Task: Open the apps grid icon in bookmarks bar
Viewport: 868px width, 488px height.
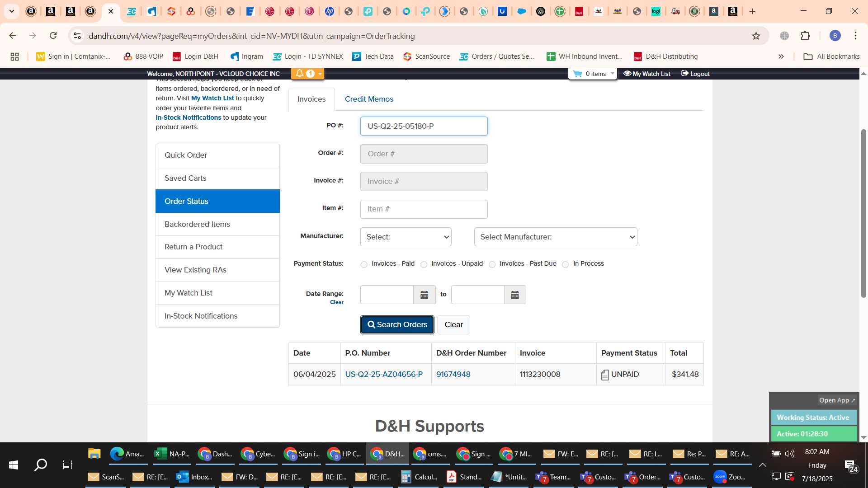Action: tap(14, 56)
